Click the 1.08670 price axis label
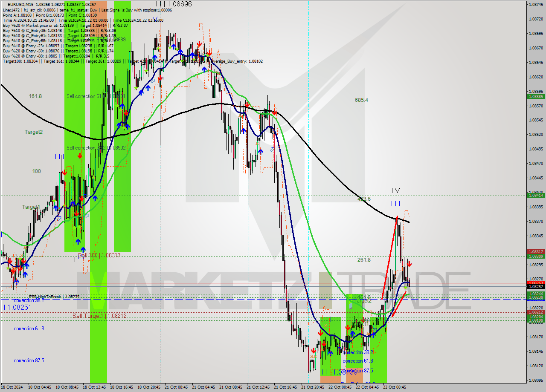 point(536,48)
